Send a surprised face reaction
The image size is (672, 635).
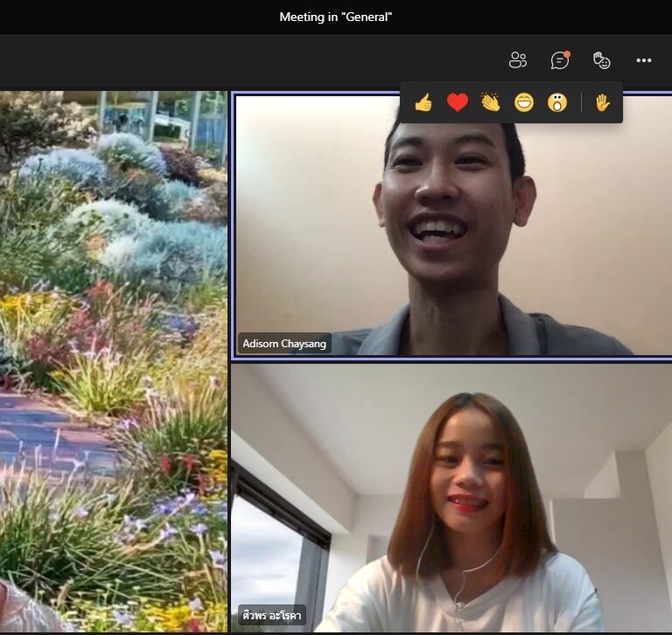(x=557, y=103)
